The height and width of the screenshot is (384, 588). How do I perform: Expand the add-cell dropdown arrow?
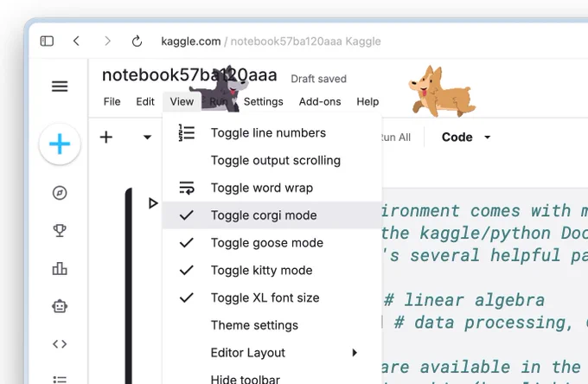[147, 138]
